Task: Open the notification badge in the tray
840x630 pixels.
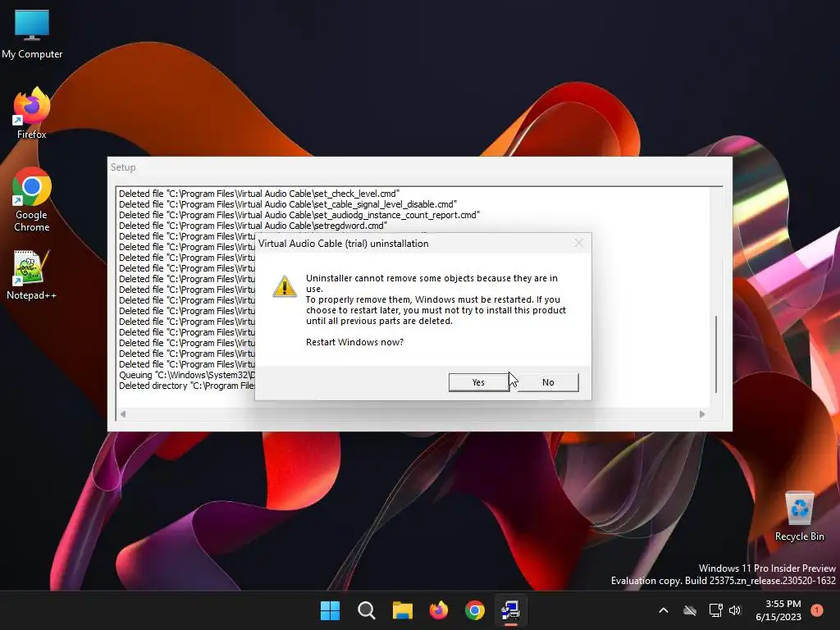Action: tap(817, 609)
